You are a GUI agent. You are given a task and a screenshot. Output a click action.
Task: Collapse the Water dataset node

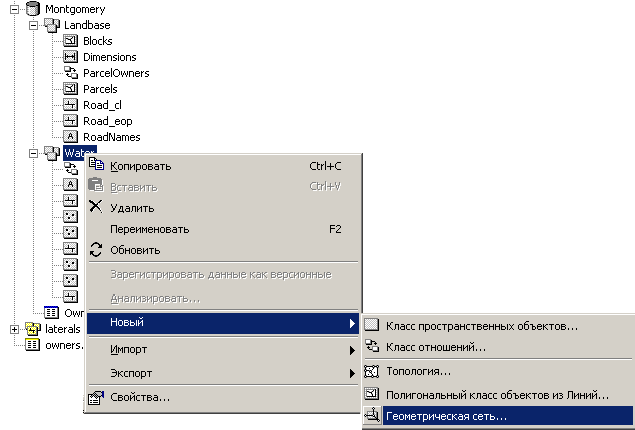[34, 153]
